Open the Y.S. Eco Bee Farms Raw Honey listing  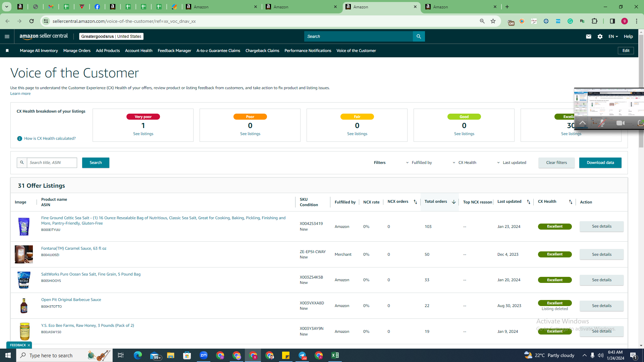88,325
